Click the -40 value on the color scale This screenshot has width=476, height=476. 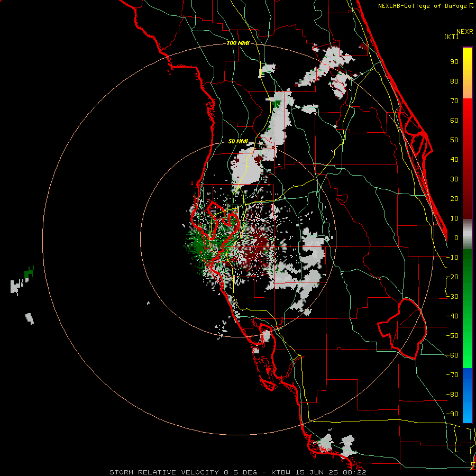[x=452, y=316]
